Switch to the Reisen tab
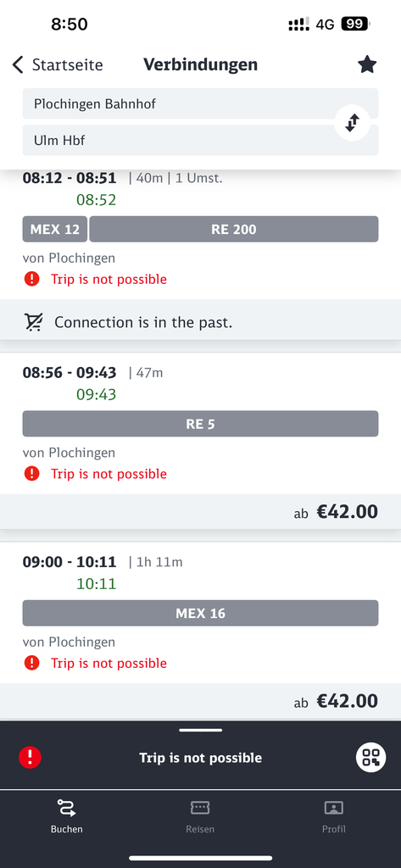The height and width of the screenshot is (868, 401). tap(200, 816)
